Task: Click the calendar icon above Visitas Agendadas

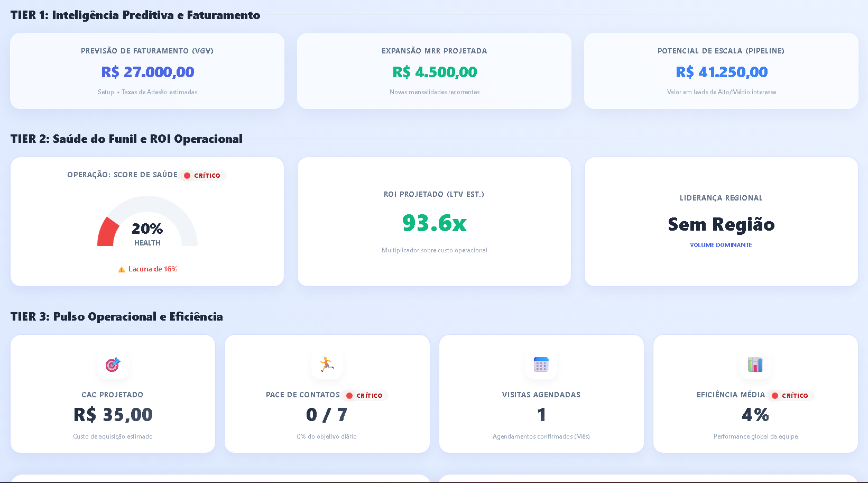Action: pos(541,364)
